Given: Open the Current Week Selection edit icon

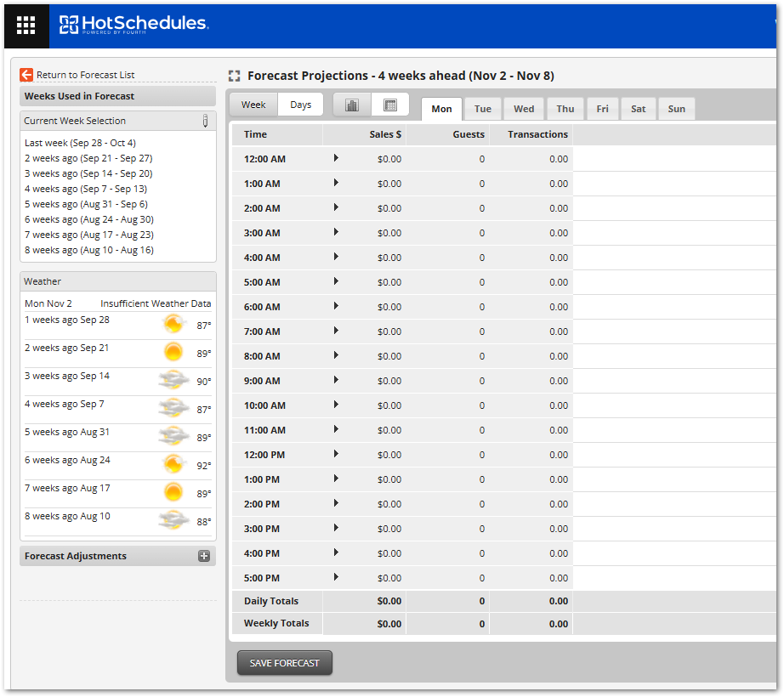Looking at the screenshot, I should [x=205, y=121].
